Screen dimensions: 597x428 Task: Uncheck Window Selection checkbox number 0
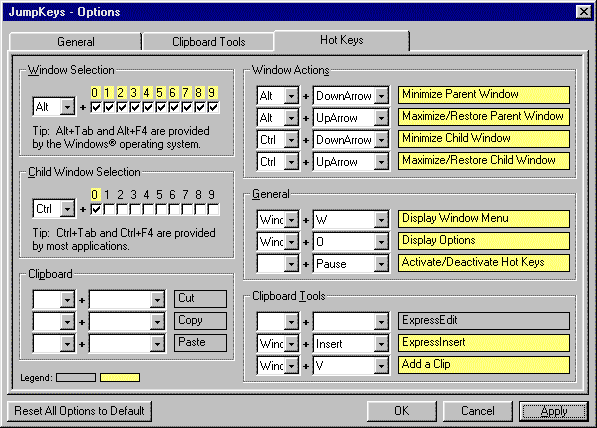pyautogui.click(x=96, y=107)
